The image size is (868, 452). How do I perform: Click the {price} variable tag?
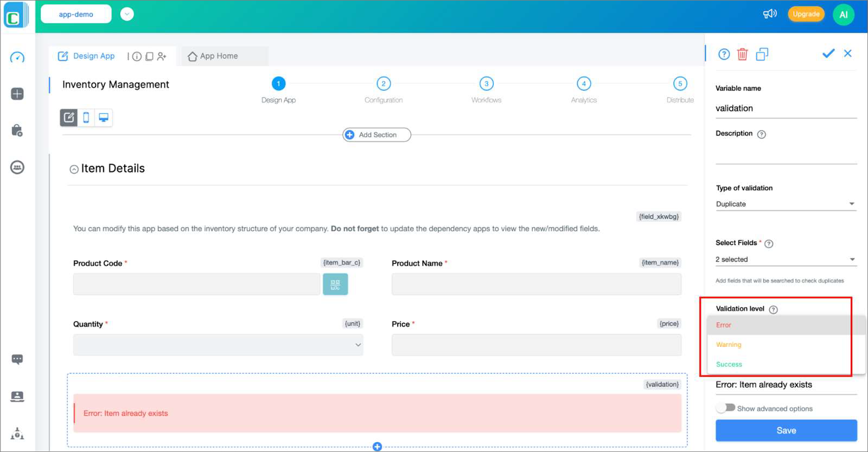point(669,324)
